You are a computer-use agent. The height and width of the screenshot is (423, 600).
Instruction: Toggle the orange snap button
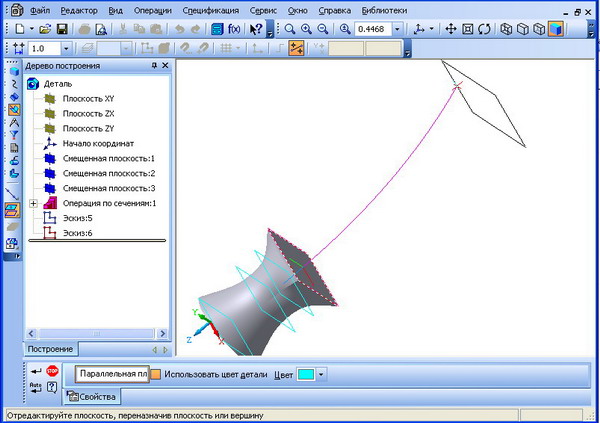tap(296, 48)
